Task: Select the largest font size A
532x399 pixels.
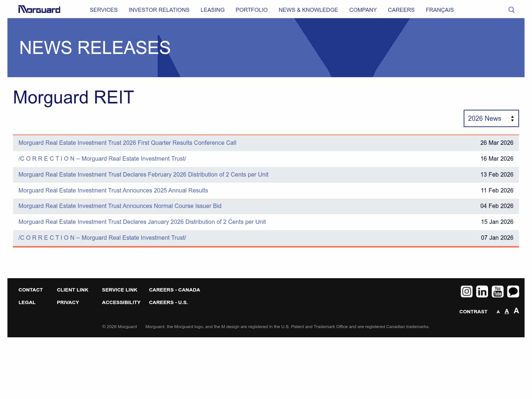Action: [516, 311]
